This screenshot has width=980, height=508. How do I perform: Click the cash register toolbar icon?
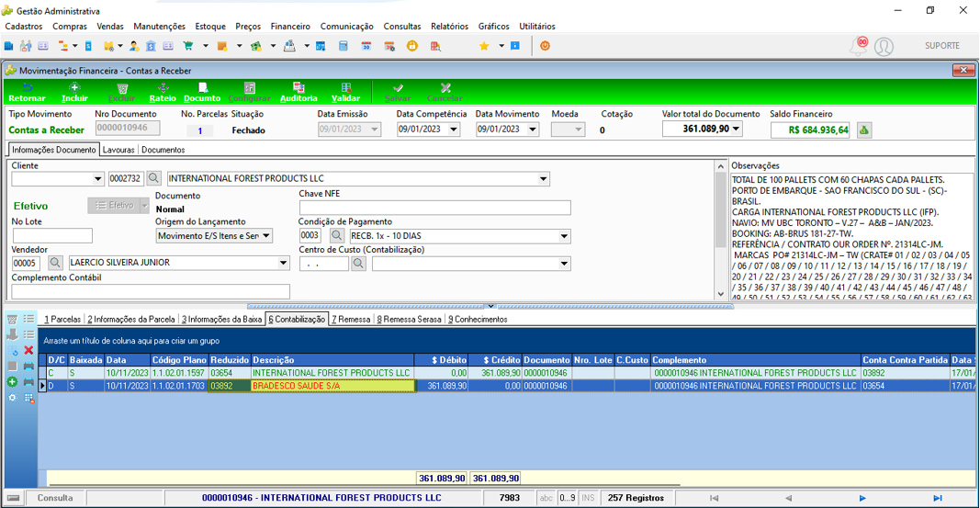coord(289,46)
